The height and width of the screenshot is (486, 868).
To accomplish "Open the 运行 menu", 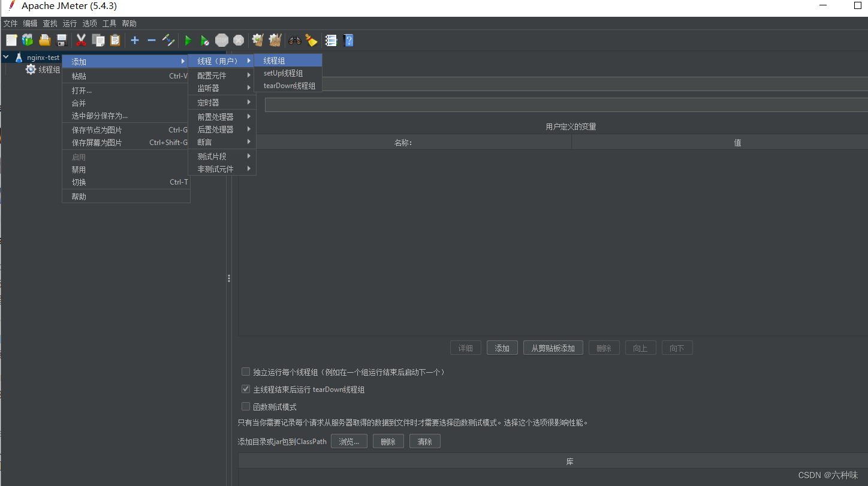I will [70, 23].
